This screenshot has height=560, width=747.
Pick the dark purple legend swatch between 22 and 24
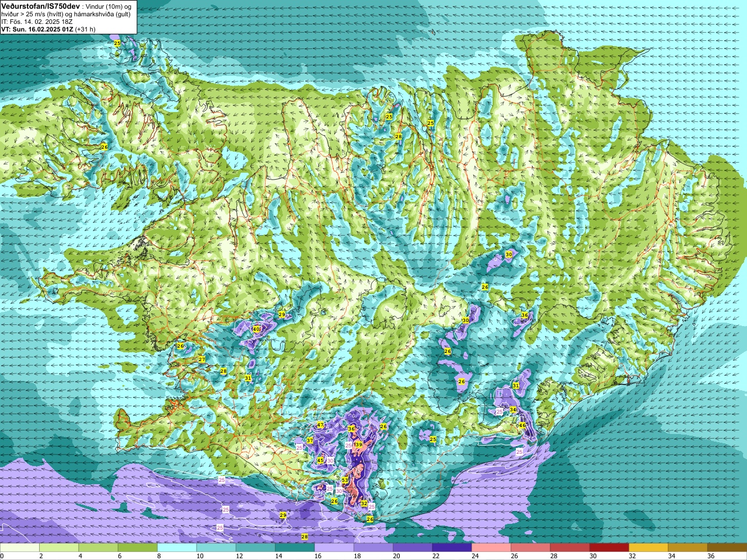tap(452, 548)
